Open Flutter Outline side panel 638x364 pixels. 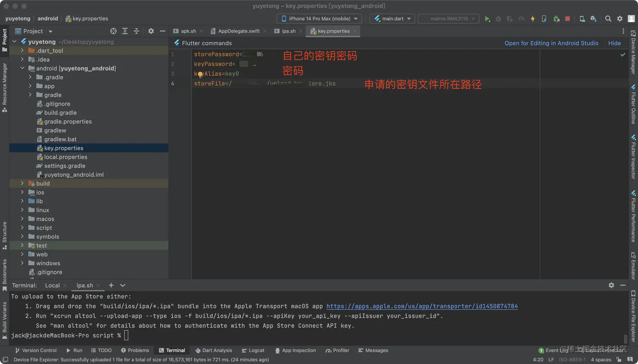click(633, 104)
